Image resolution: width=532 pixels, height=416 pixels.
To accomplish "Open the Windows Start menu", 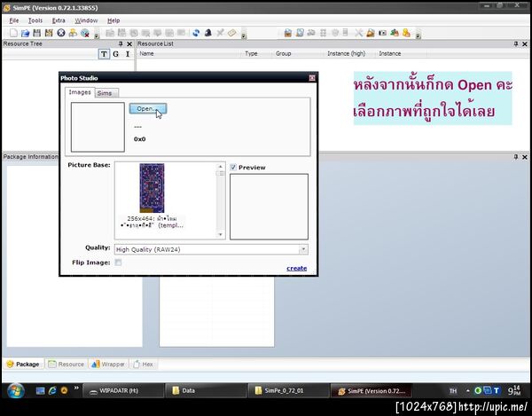I will pos(16,390).
